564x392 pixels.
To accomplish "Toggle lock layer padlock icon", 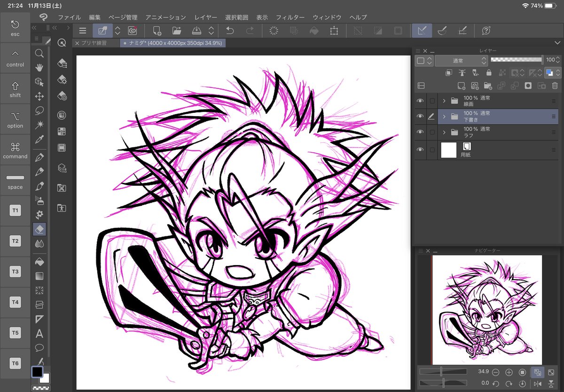I will point(489,73).
